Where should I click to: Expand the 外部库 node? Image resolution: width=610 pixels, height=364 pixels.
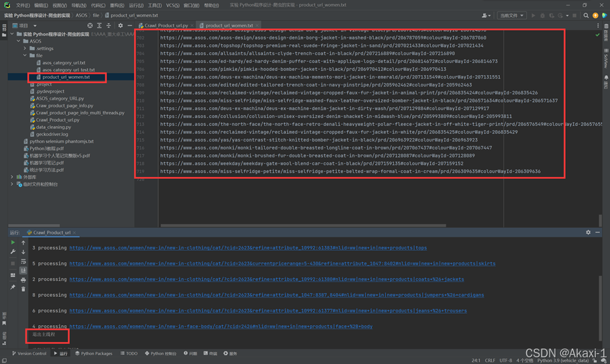[x=12, y=177]
